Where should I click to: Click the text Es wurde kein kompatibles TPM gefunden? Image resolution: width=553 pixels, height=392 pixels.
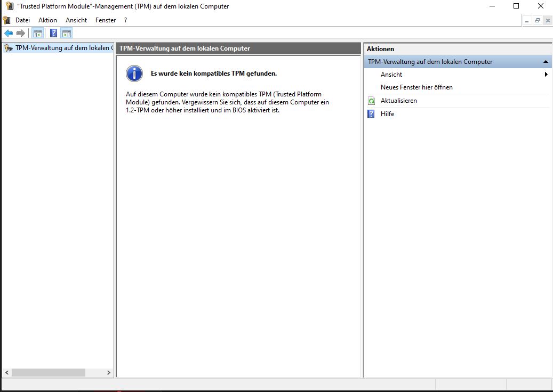(214, 73)
